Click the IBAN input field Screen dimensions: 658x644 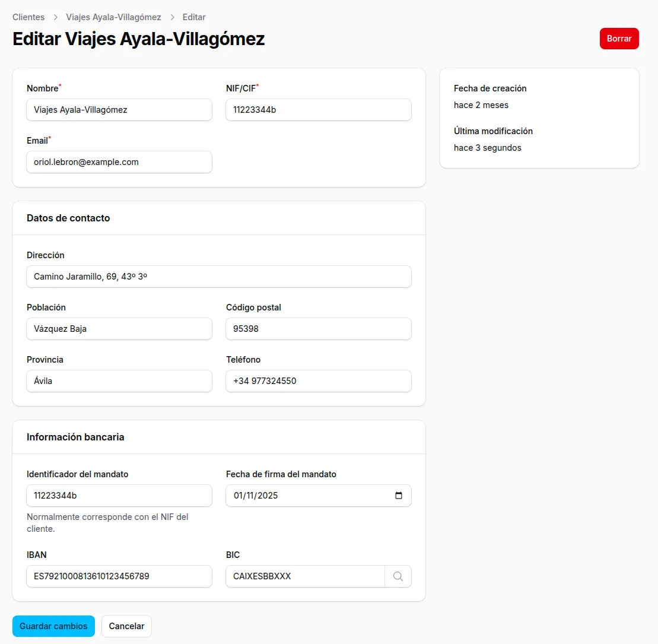(x=119, y=576)
